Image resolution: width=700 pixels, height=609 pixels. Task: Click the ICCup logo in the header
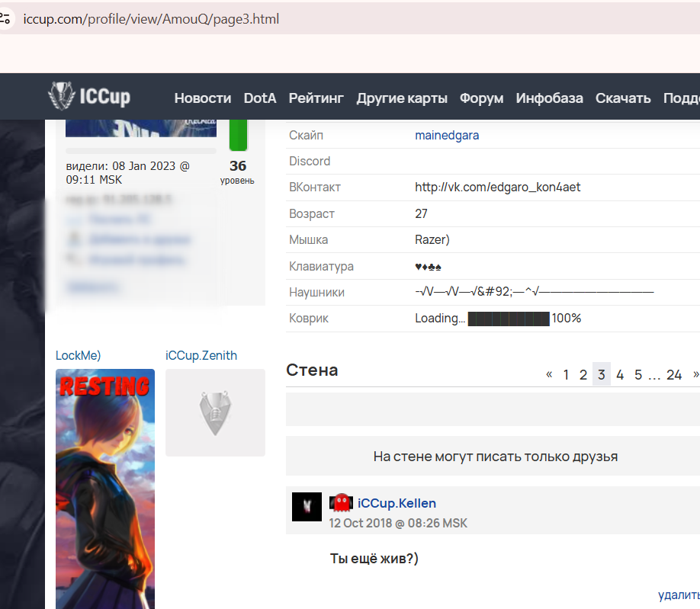click(x=89, y=96)
